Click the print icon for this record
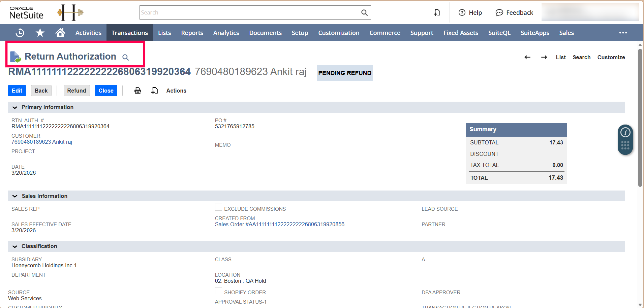 click(138, 91)
